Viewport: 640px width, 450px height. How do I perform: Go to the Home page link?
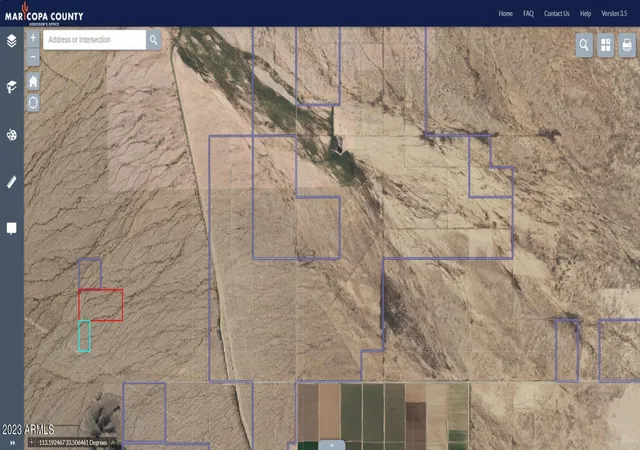(505, 13)
